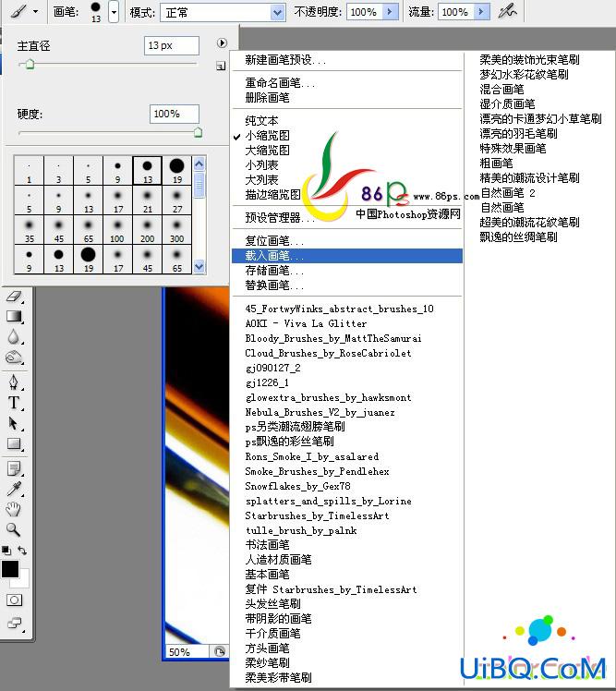This screenshot has height=691, width=616.
Task: Pick the soft round 100 brush thumbnail
Action: pos(117,230)
